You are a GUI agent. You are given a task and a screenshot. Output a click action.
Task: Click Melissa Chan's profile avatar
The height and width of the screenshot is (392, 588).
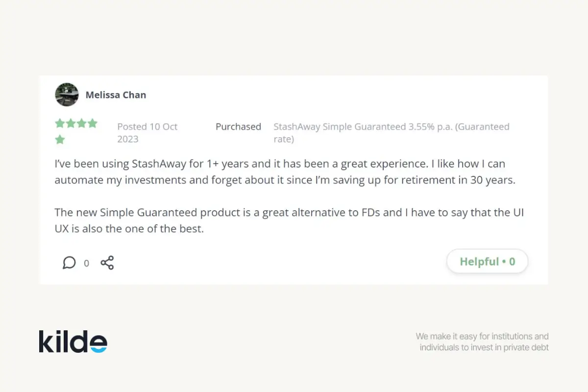(x=67, y=95)
